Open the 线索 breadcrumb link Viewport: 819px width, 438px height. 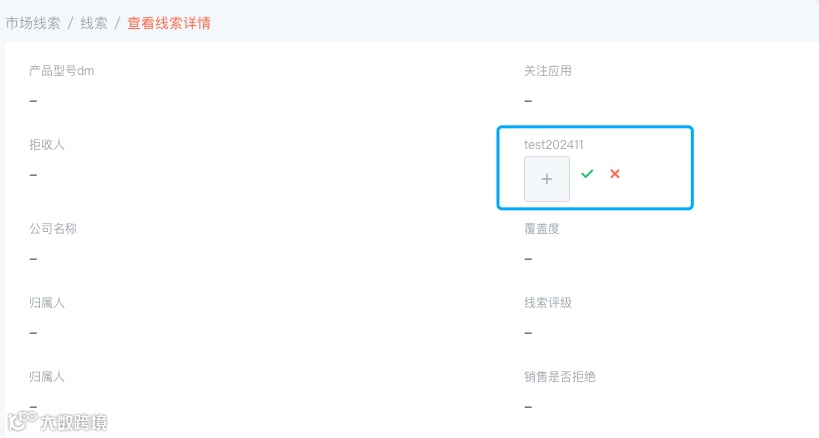94,23
